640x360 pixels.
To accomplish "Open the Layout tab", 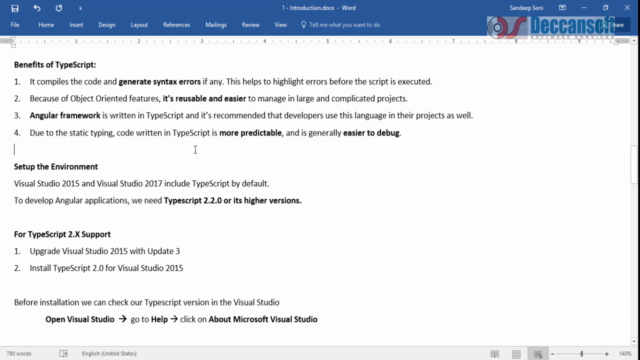I will coord(139,25).
